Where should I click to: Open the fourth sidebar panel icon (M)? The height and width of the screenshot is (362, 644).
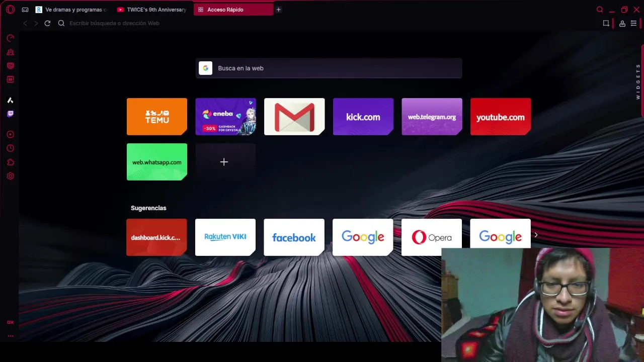click(10, 79)
